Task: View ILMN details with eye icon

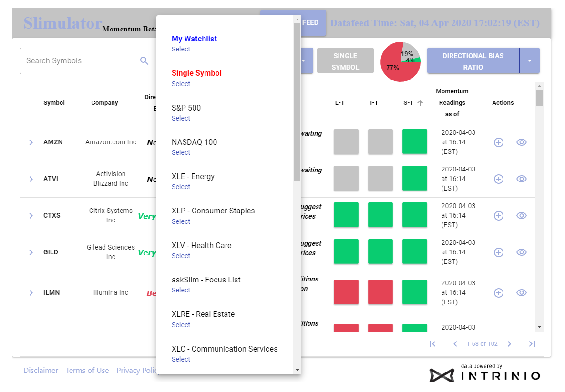Action: 522,292
